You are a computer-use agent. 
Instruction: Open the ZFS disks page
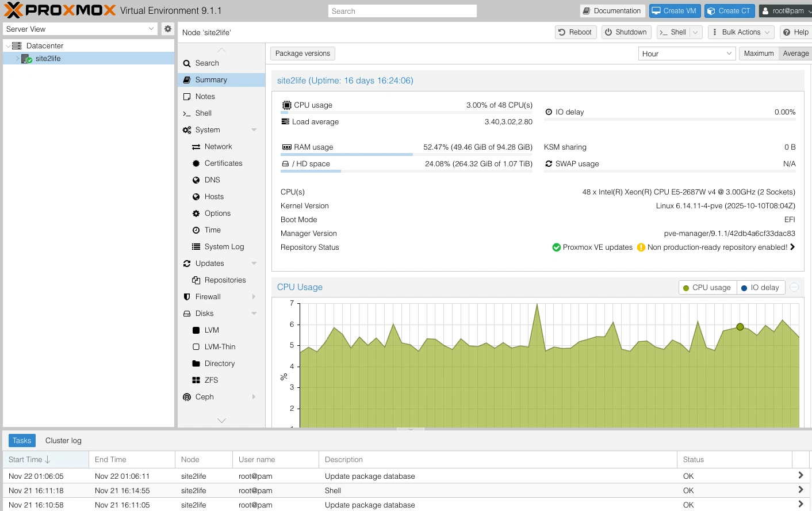[x=211, y=380]
